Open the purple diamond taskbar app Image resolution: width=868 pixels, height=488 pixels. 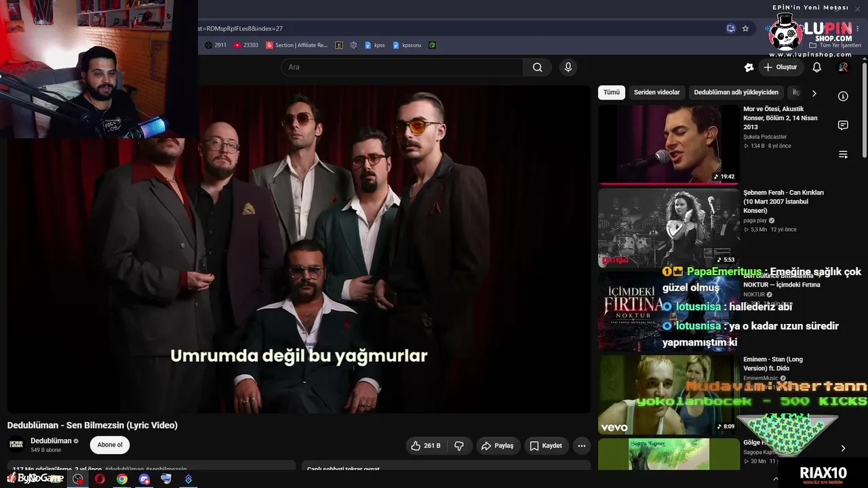coord(188,479)
